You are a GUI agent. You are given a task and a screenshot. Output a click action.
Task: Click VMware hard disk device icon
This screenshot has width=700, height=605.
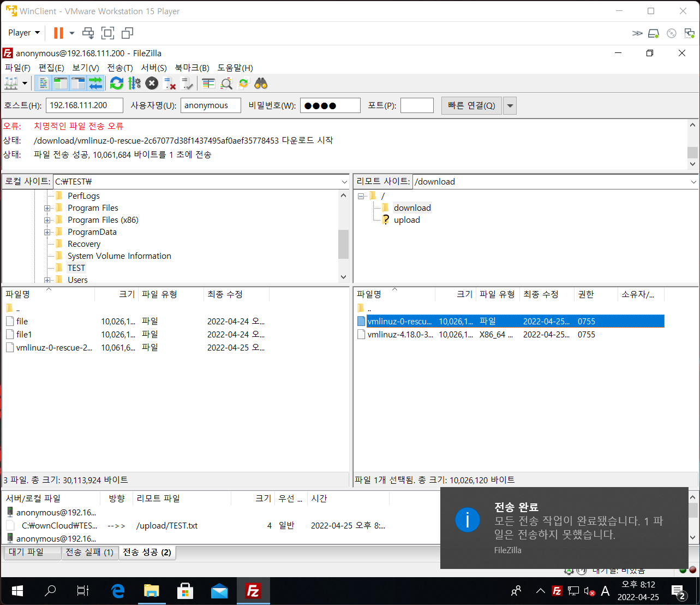click(654, 33)
